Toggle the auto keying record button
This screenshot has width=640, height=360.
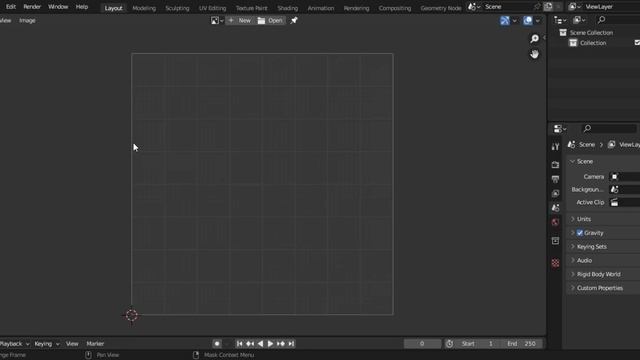coord(217,344)
